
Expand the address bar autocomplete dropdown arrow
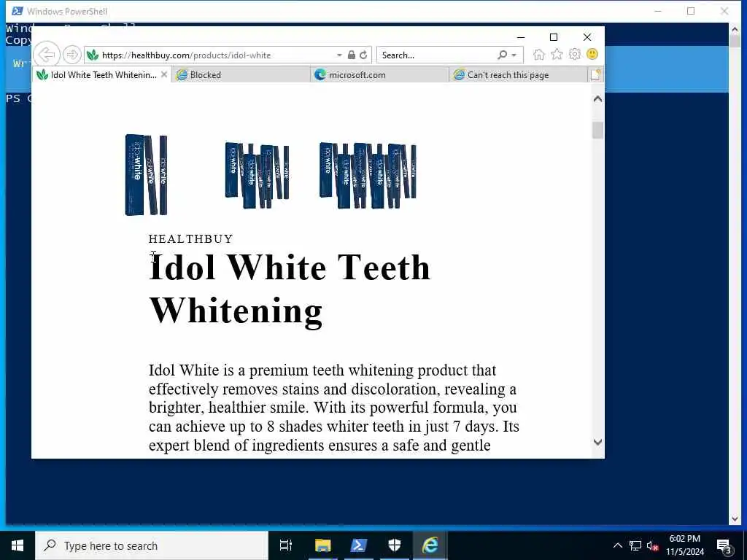pos(339,55)
